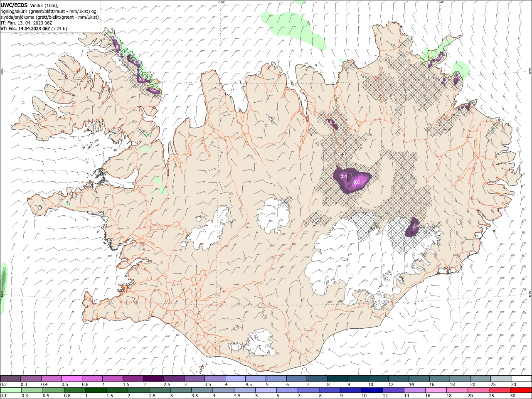Click the lower legend swatch labeled 3

pyautogui.click(x=181, y=390)
